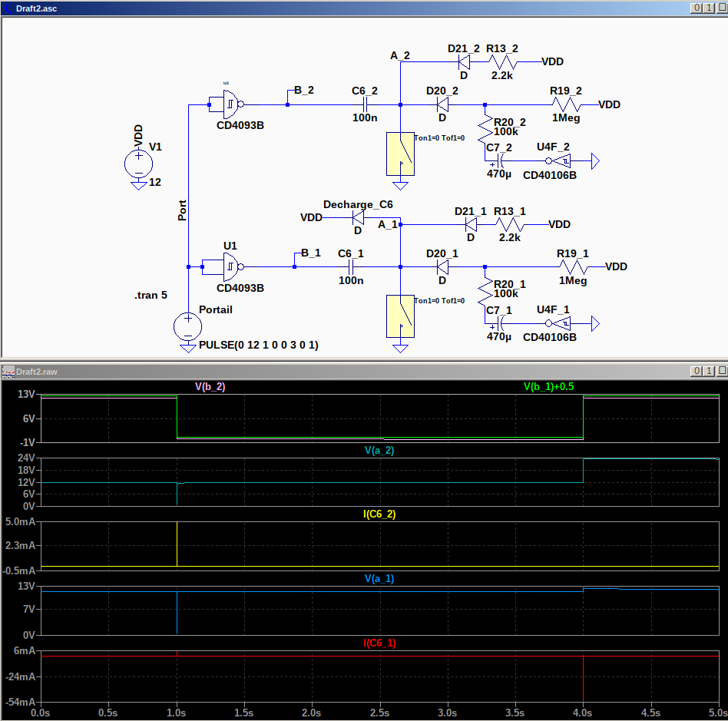The image size is (728, 721).
Task: Click the V1 voltage source symbol
Action: pyautogui.click(x=138, y=164)
